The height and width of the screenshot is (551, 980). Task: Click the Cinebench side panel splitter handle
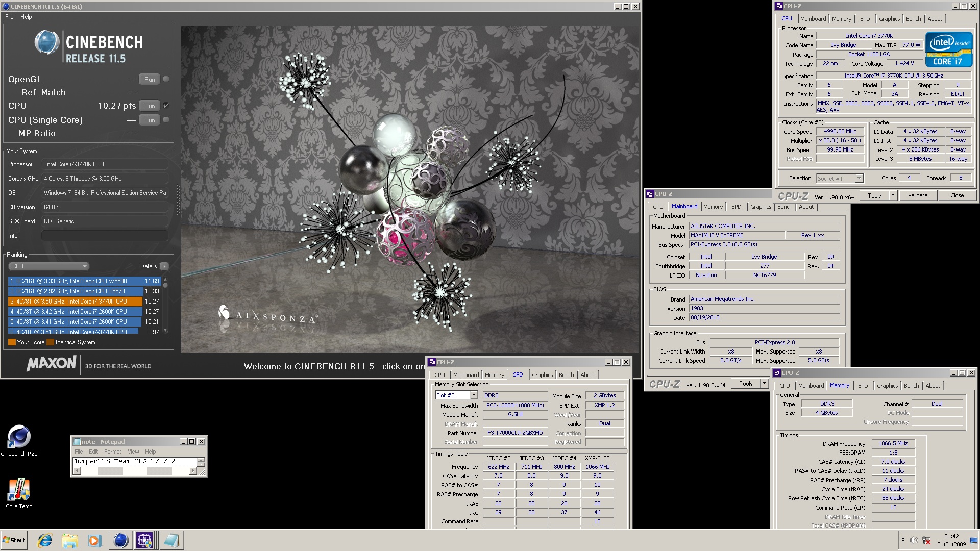click(x=178, y=200)
